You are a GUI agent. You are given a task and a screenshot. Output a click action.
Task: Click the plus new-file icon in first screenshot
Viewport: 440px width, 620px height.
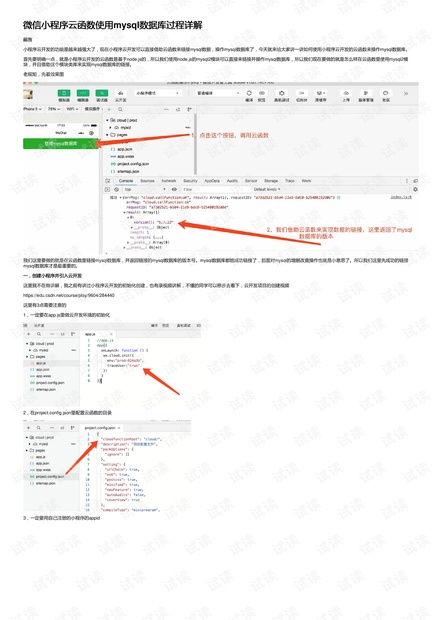(109, 110)
